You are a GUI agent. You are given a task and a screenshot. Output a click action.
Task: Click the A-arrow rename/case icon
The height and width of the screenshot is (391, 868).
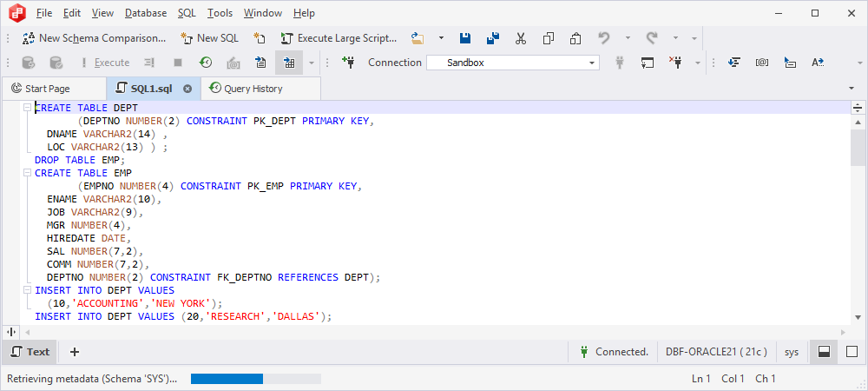click(819, 63)
